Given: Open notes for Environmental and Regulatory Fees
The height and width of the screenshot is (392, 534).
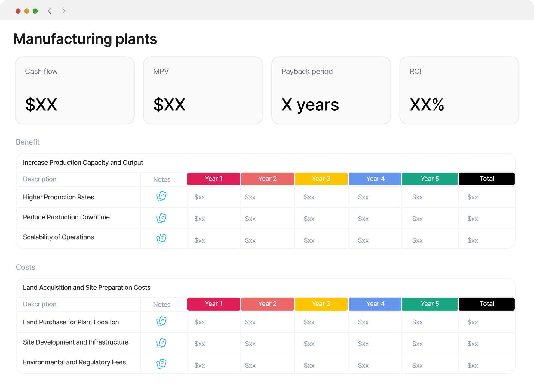Looking at the screenshot, I should (161, 364).
